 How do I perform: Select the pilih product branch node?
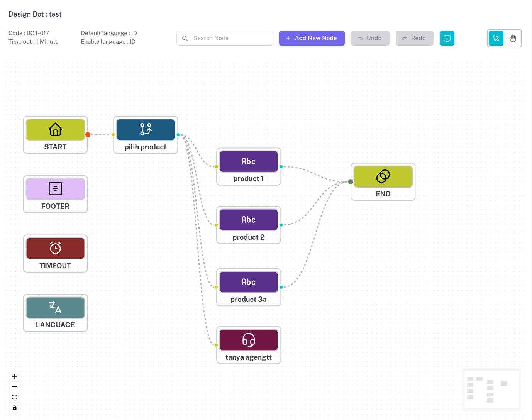tap(146, 130)
